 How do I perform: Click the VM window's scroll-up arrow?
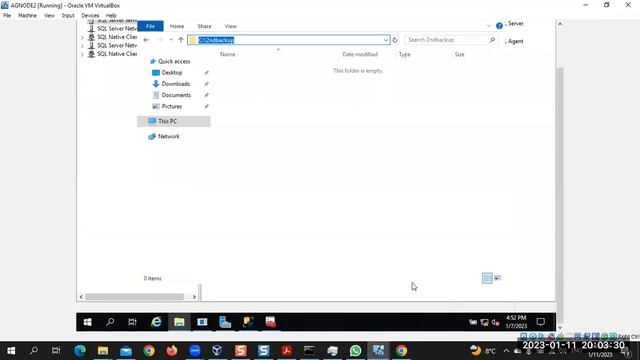click(x=560, y=24)
